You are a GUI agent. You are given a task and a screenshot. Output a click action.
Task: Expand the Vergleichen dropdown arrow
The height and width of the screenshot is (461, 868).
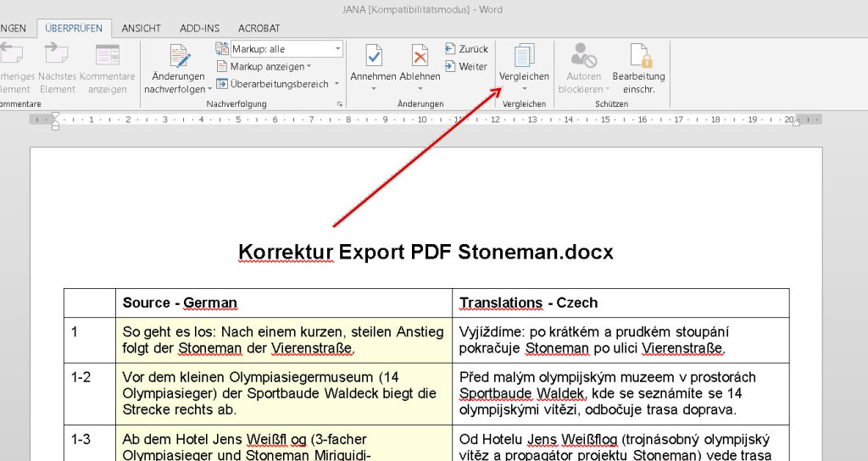click(x=524, y=89)
